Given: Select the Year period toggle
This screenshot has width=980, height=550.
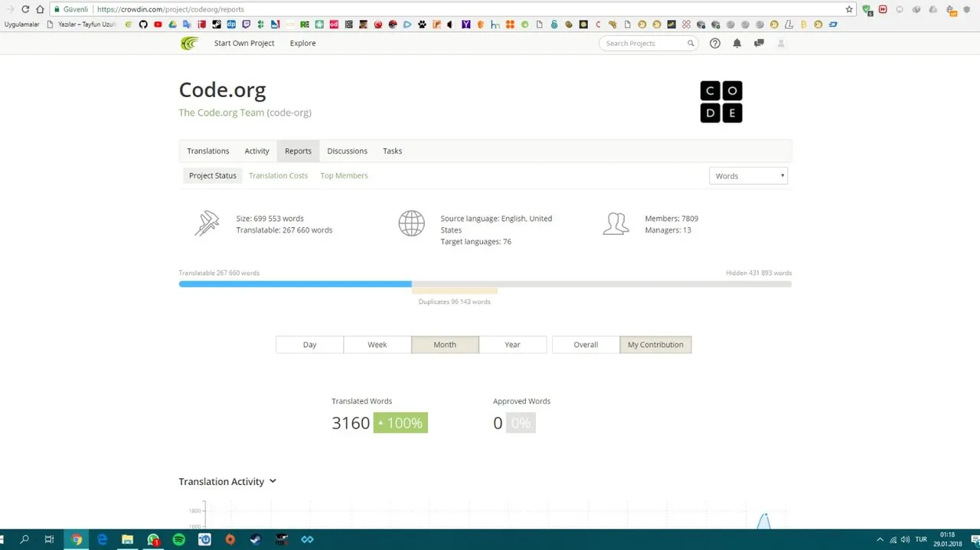Looking at the screenshot, I should (512, 345).
